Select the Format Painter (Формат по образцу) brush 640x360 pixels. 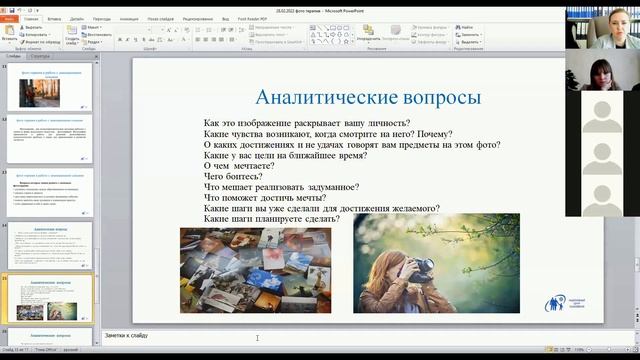click(x=22, y=42)
